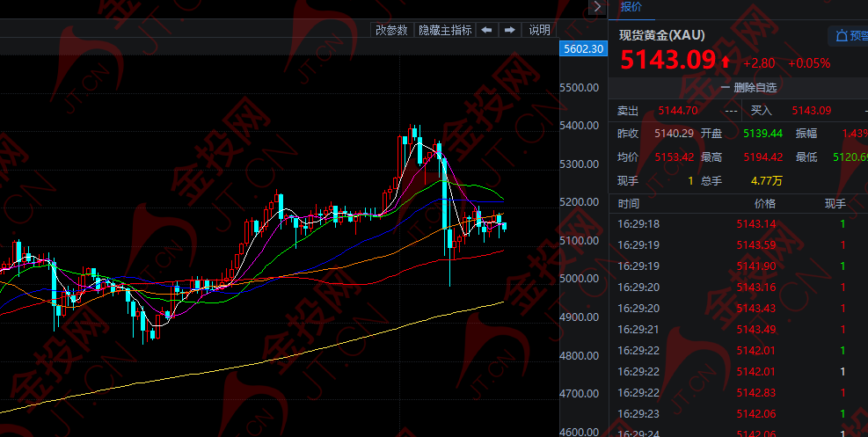The width and height of the screenshot is (868, 437).
Task: Click the 最低 label
Action: (x=806, y=157)
